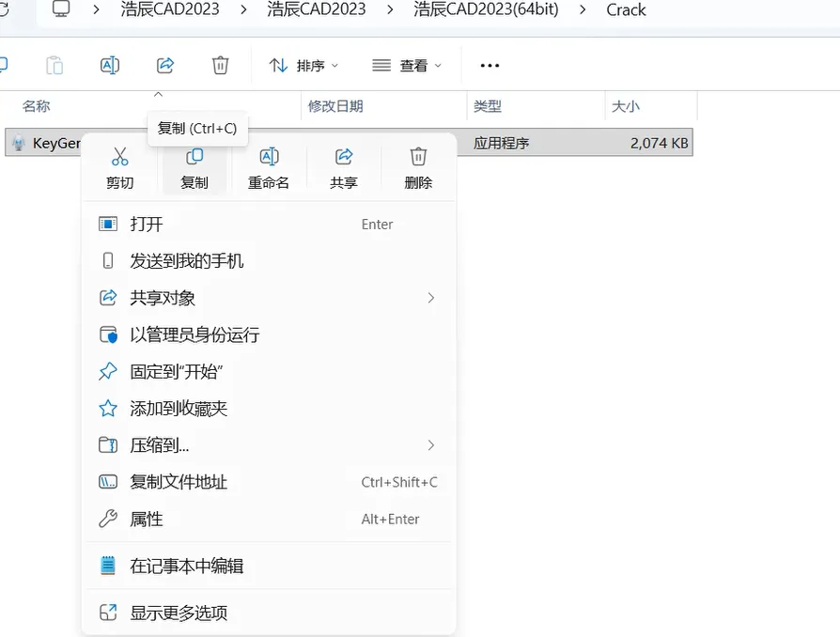
Task: Expand chevron after 浩辰CAD2023(64bit) in breadcrumb
Action: coord(583,9)
